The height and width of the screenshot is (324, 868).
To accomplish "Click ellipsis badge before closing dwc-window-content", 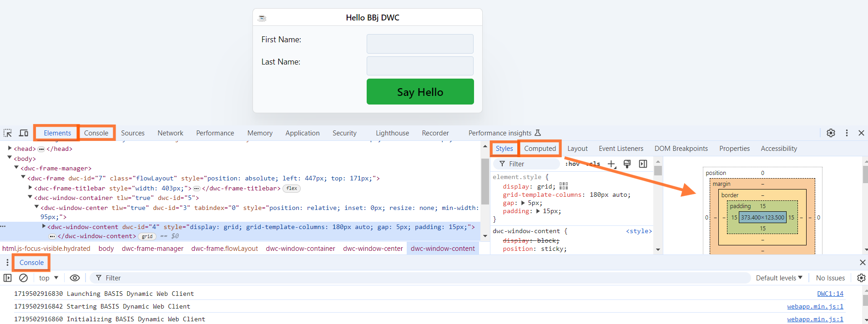I will click(x=52, y=236).
